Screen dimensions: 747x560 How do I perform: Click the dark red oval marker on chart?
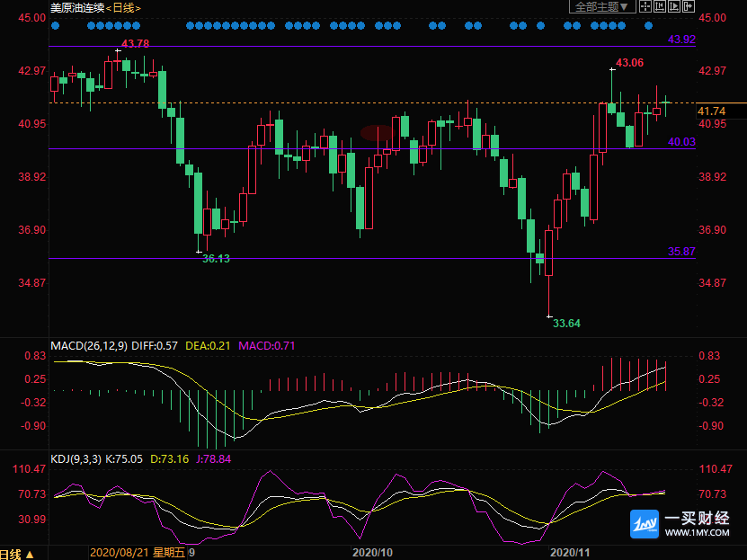pos(377,133)
